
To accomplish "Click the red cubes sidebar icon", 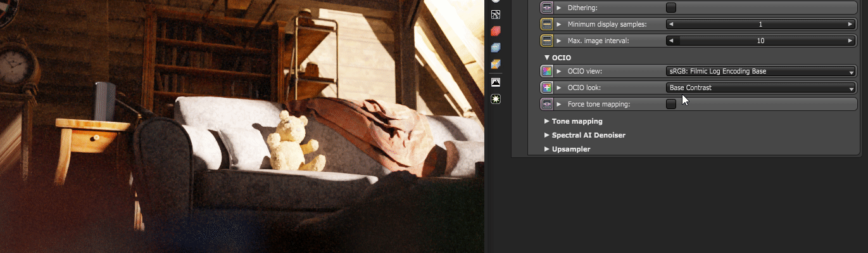I will coord(496,30).
